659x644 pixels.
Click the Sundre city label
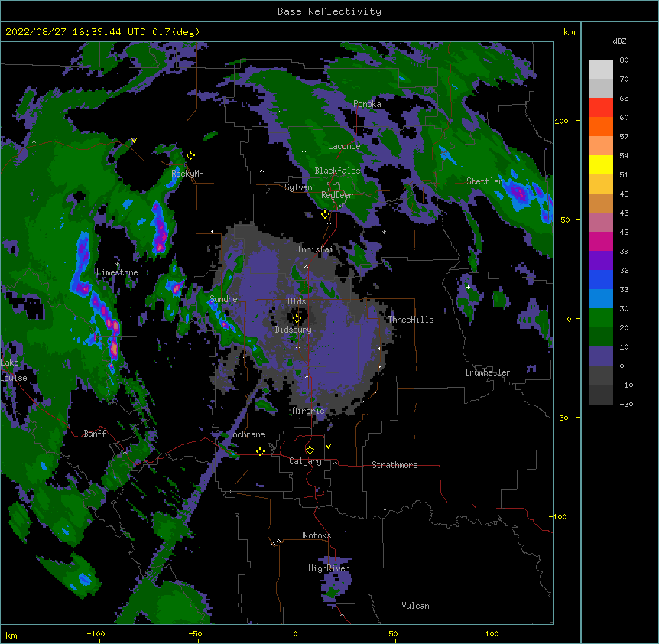223,299
